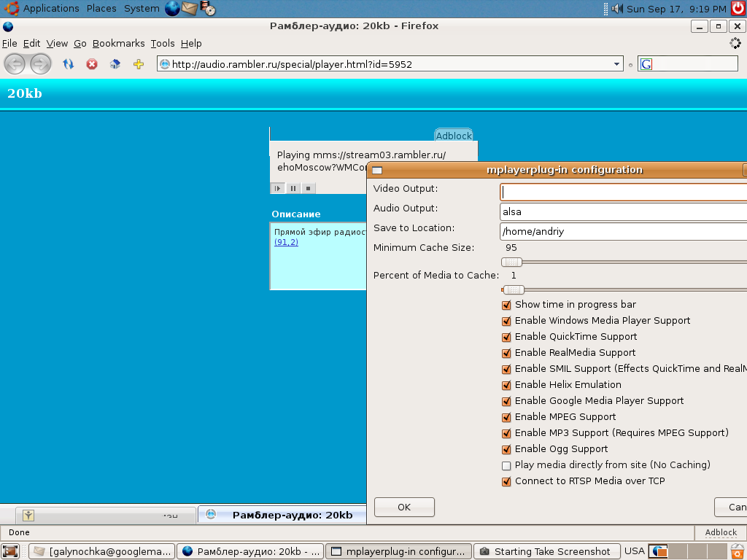Toggle Enable RealMedia Support checkbox

point(506,353)
